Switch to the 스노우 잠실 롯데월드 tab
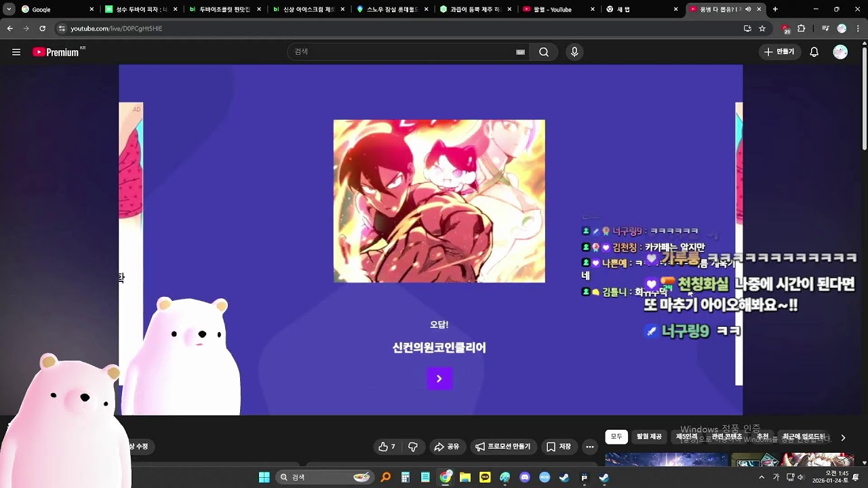 point(392,9)
